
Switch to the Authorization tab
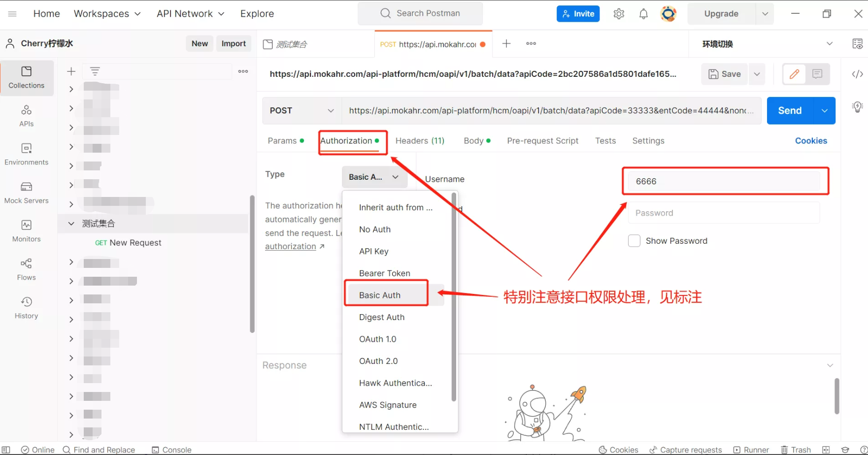349,141
